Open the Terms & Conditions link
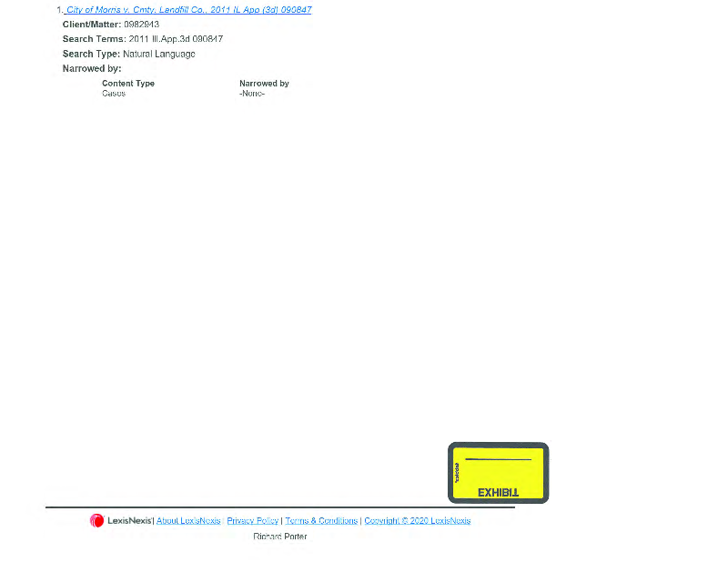The height and width of the screenshot is (562, 728). (321, 521)
